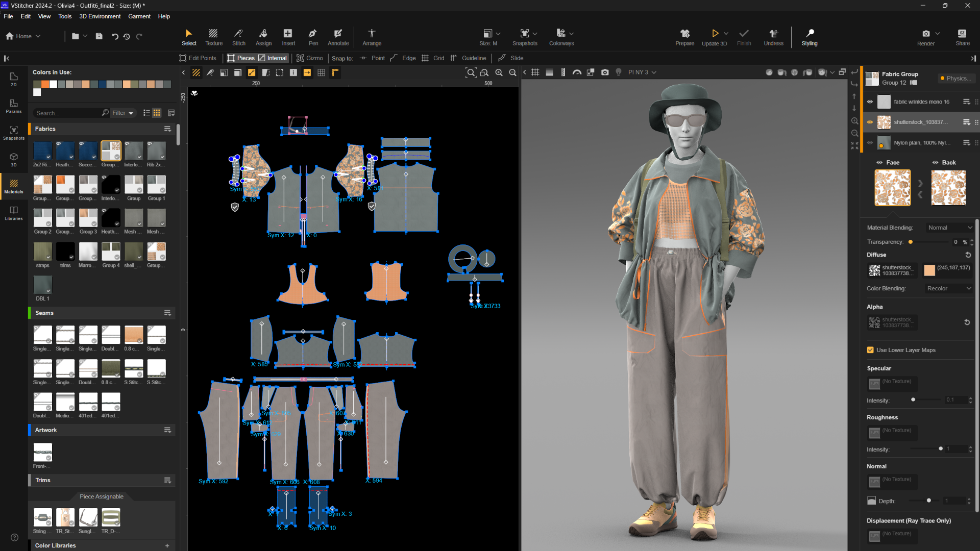Open the 3D Environment menu

[100, 16]
